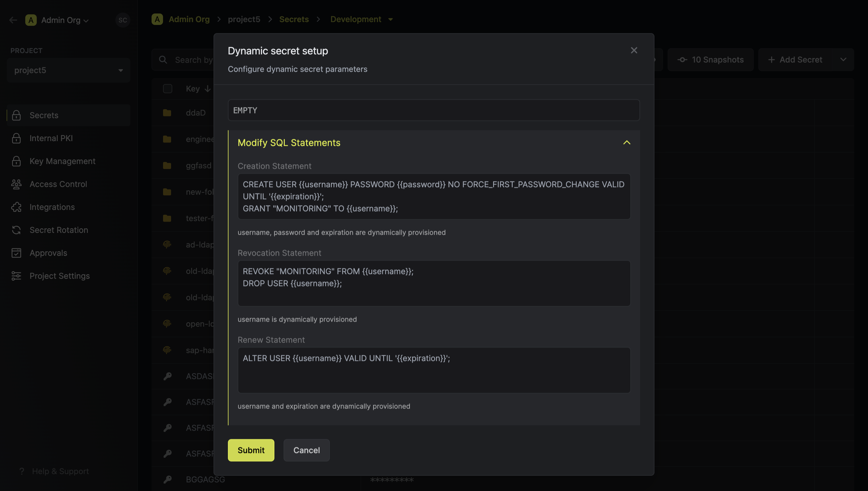Click the ad-ldap fingerprint icon

click(167, 244)
